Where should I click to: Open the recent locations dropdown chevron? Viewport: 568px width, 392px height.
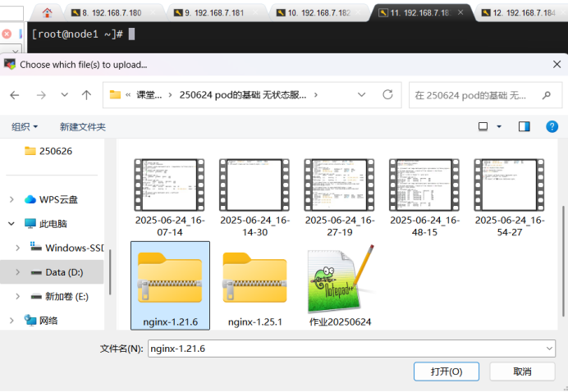64,95
